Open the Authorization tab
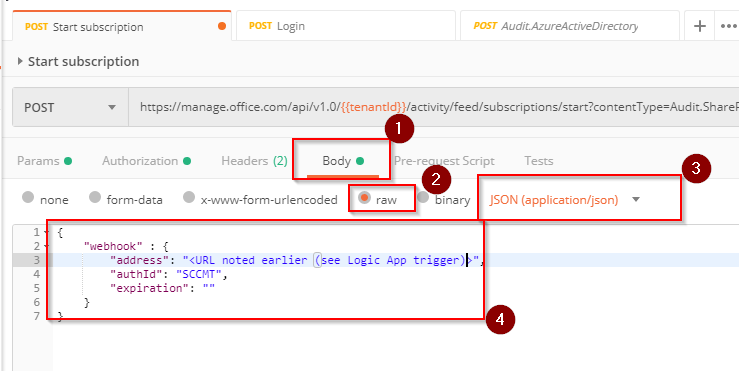The height and width of the screenshot is (371, 739). coord(147,161)
